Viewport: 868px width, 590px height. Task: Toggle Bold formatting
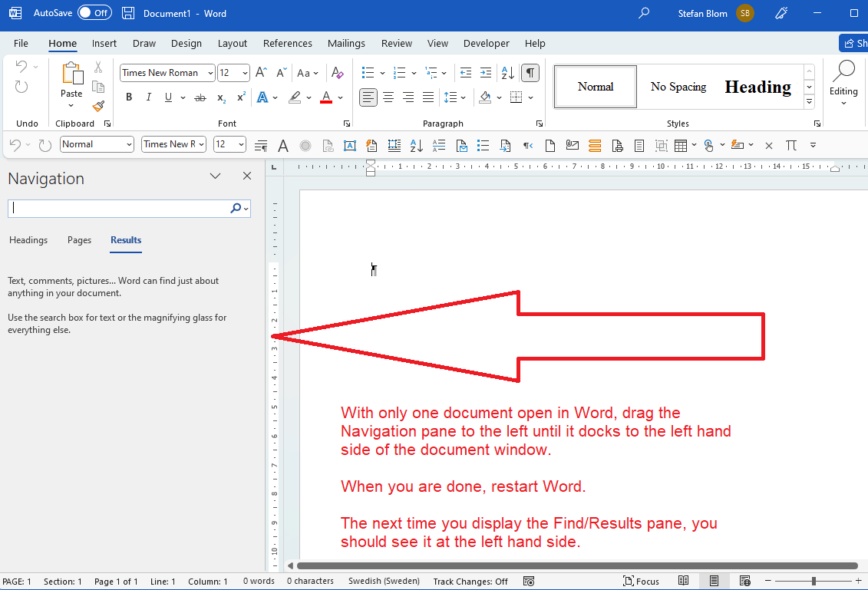point(129,97)
